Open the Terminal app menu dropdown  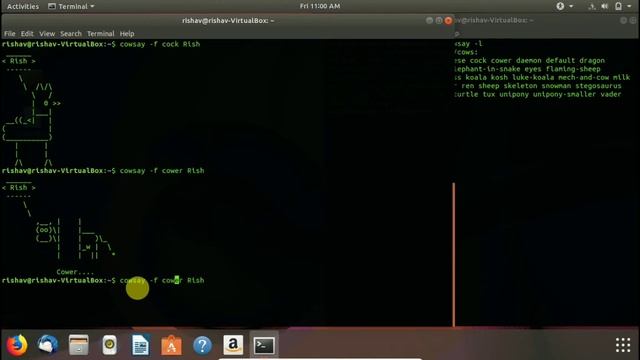pos(71,6)
